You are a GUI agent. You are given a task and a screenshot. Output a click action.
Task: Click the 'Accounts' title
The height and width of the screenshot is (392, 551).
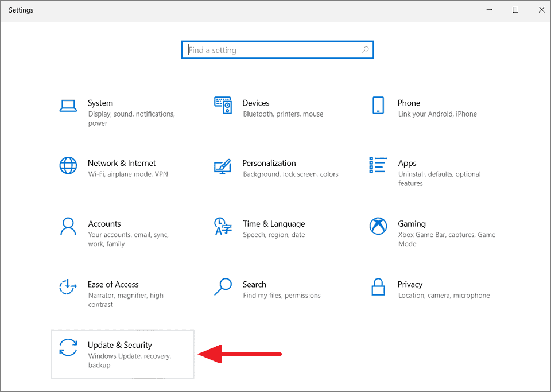click(104, 224)
